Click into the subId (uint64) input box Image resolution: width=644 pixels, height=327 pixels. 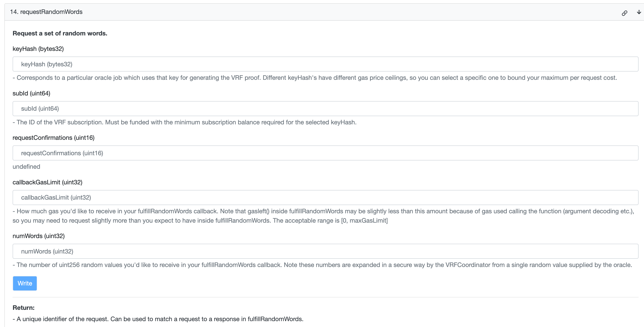point(325,108)
